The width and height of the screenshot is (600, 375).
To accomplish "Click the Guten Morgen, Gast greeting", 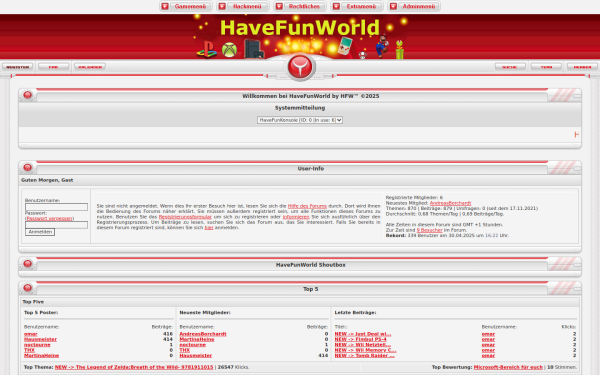I will coord(47,180).
